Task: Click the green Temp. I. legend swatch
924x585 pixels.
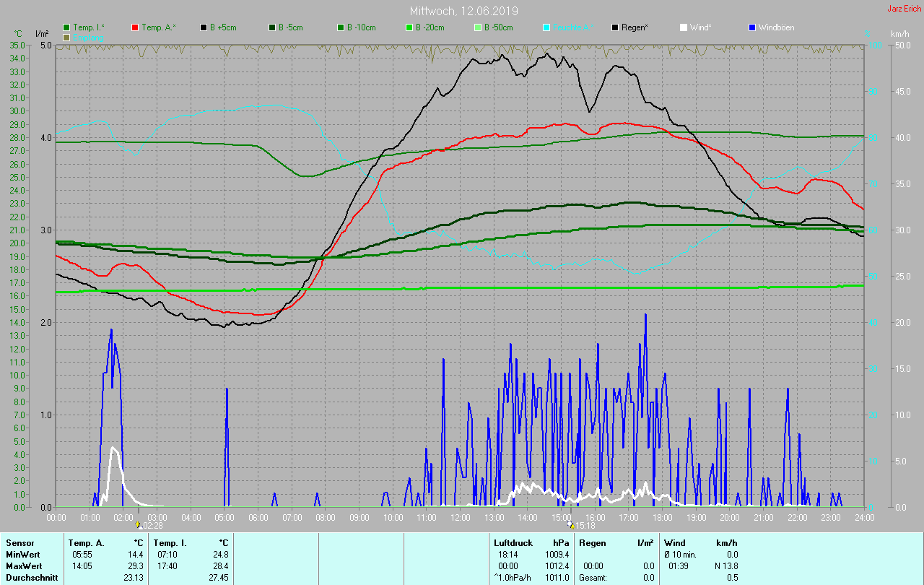Action: click(x=67, y=27)
